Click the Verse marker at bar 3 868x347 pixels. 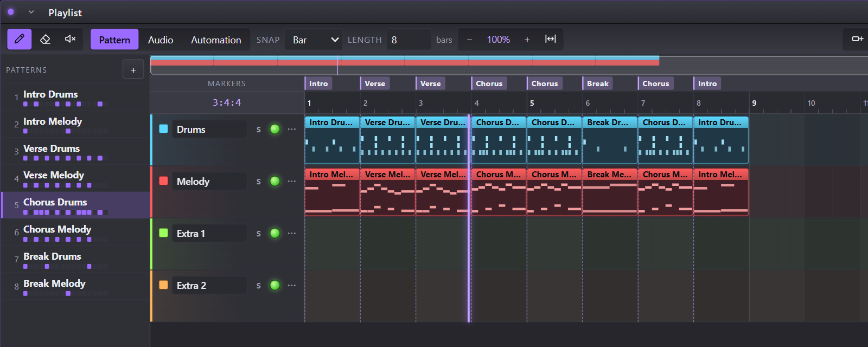click(430, 83)
